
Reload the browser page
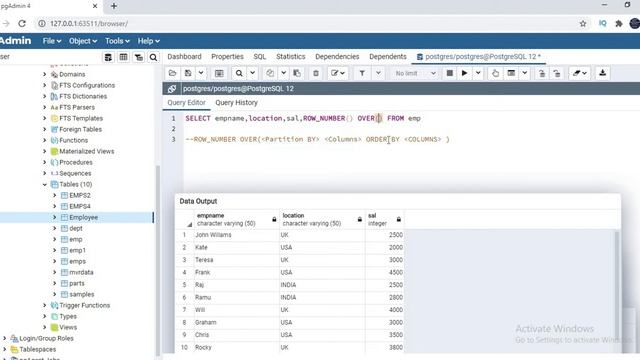pyautogui.click(x=22, y=24)
